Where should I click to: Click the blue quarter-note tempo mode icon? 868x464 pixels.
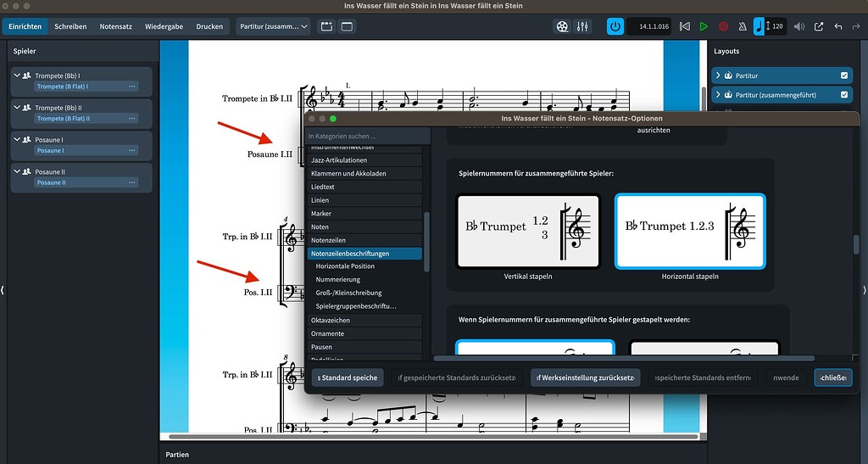[x=759, y=26]
